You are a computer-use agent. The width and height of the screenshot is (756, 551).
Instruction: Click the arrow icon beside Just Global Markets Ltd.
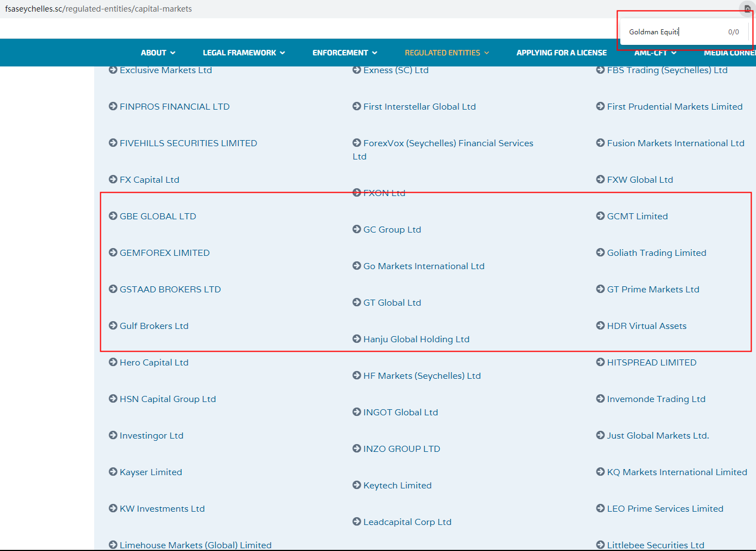coord(600,435)
